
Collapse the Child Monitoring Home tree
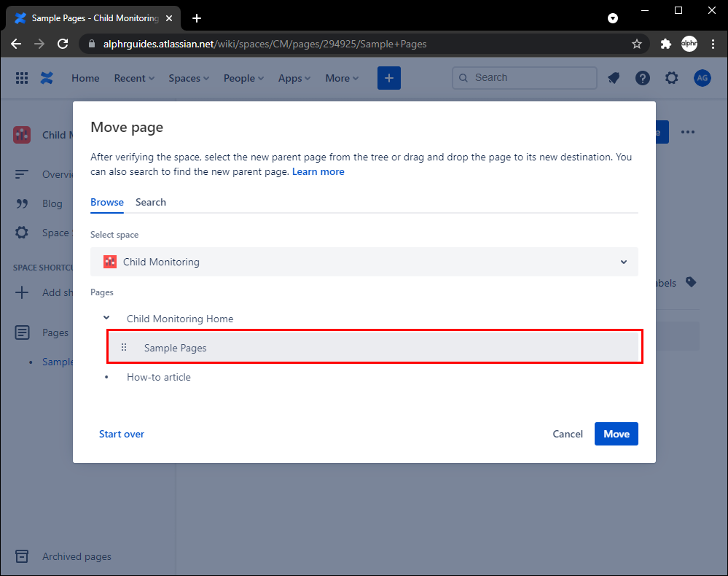107,319
